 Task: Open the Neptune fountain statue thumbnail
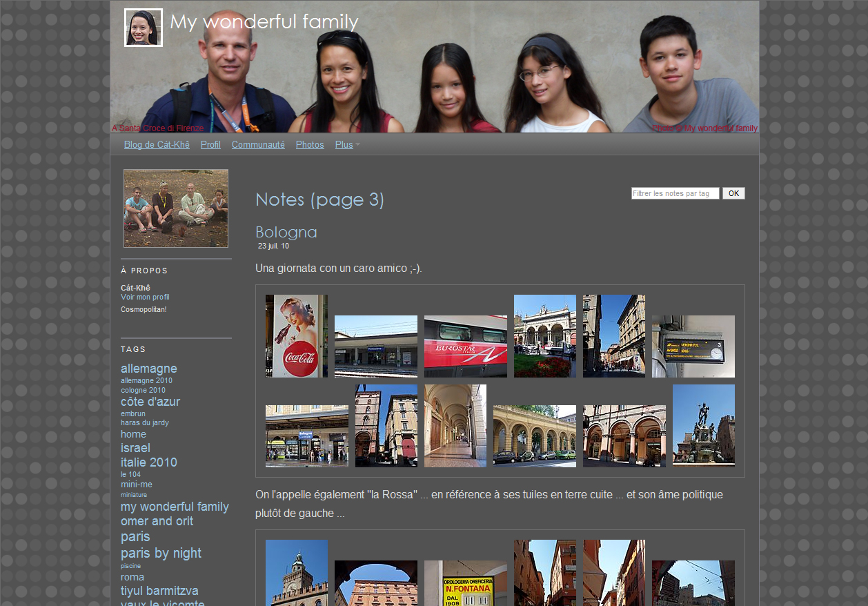703,426
